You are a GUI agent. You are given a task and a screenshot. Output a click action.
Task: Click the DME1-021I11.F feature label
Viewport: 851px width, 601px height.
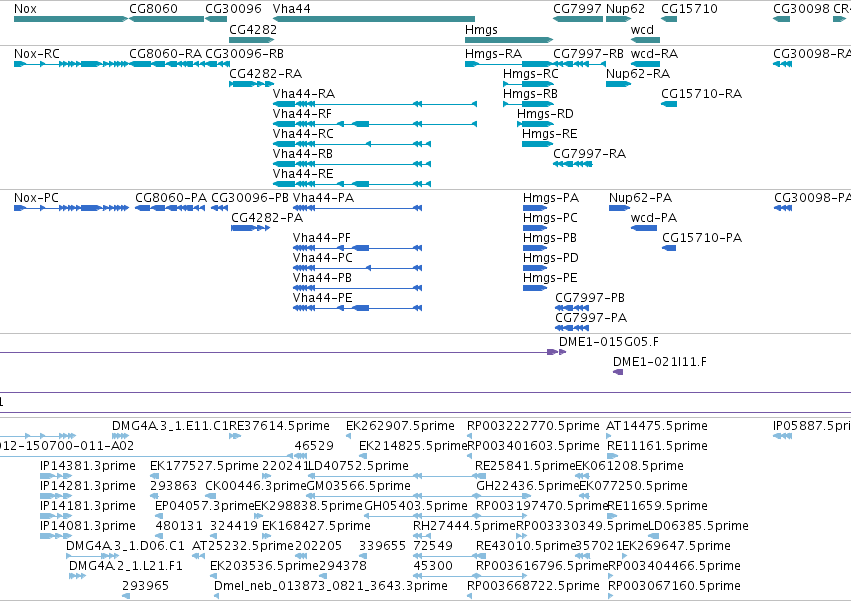click(660, 363)
